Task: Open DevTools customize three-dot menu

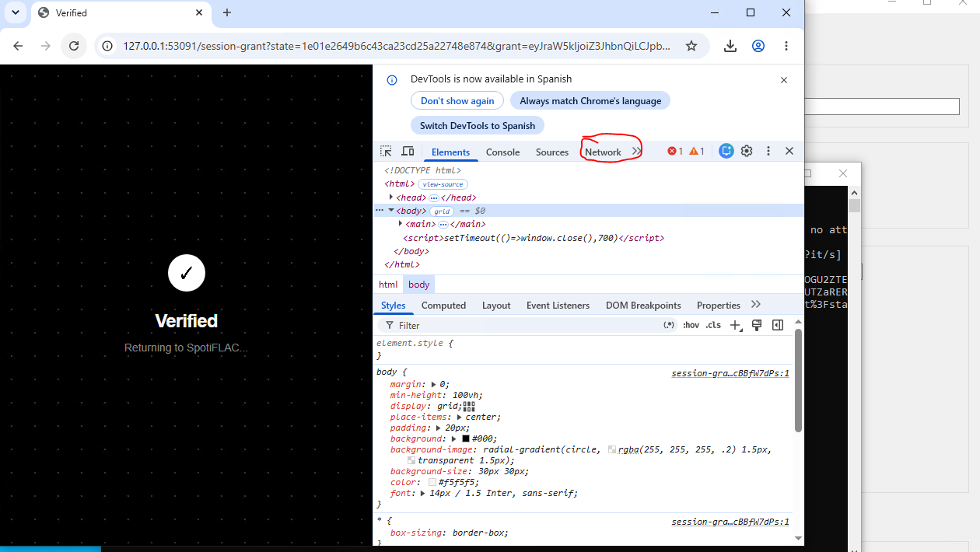Action: pos(768,151)
